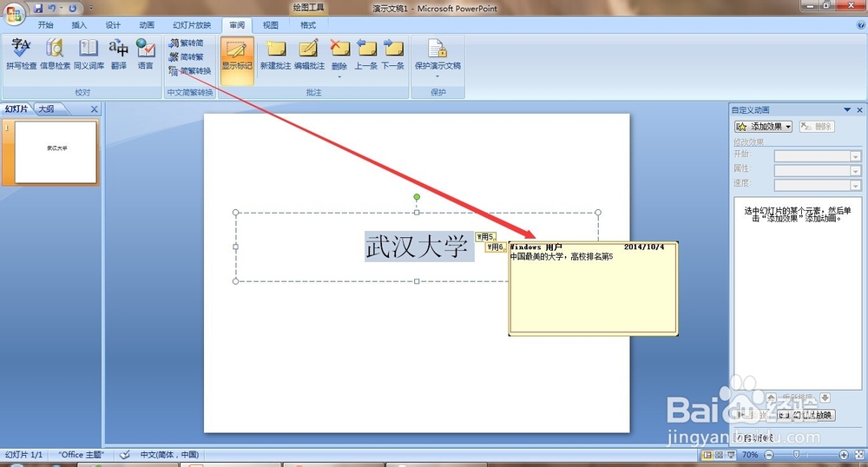
Task: Switch to the 大纲 outline tab
Action: tap(47, 109)
